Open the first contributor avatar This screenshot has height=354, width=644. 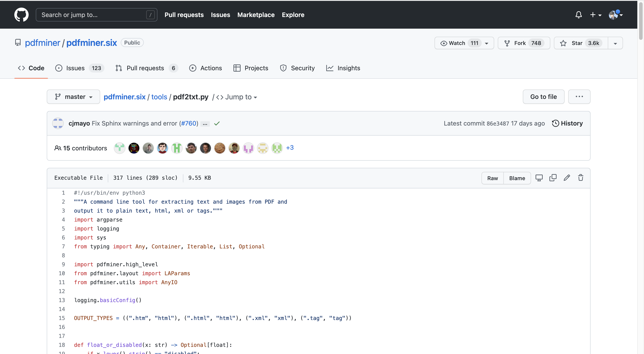coord(119,148)
